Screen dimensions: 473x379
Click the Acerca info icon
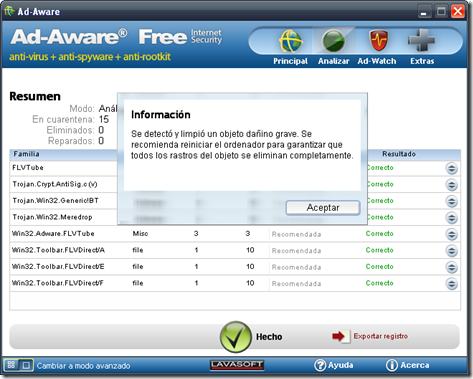coord(392,365)
